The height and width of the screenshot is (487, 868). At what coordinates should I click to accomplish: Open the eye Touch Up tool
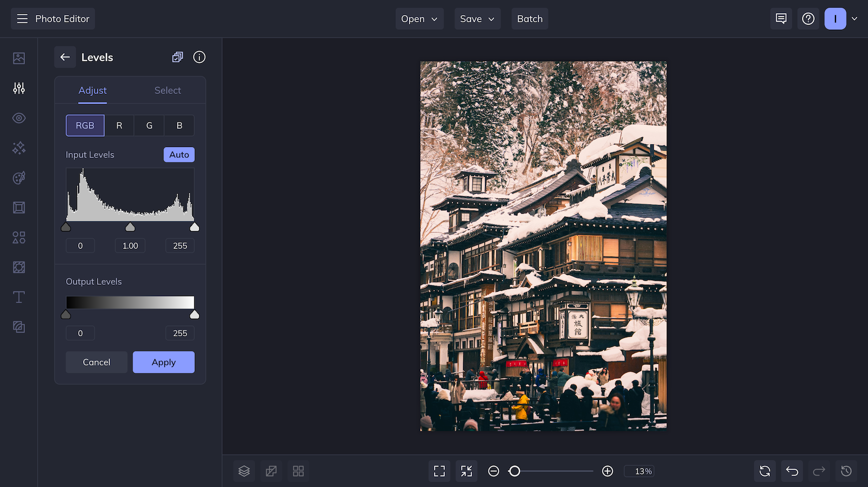[x=19, y=118]
